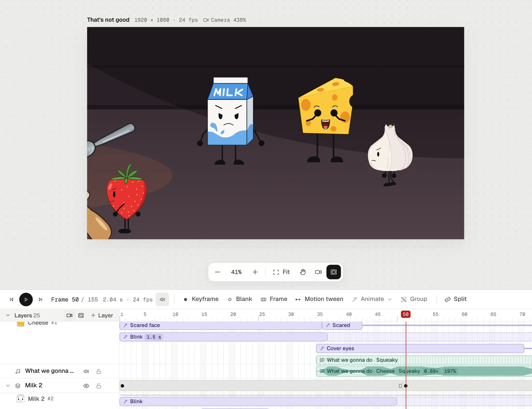
Task: Click the Group button
Action: coord(414,299)
